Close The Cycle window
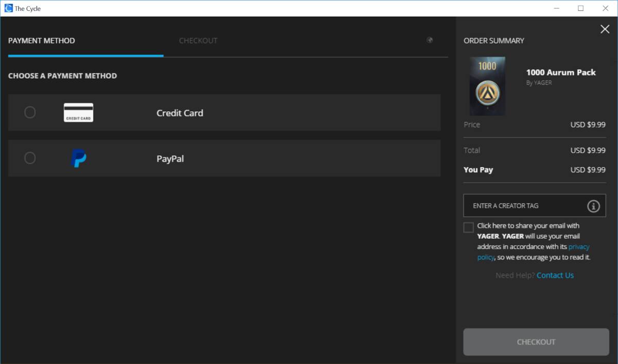The height and width of the screenshot is (364, 618). [x=605, y=8]
